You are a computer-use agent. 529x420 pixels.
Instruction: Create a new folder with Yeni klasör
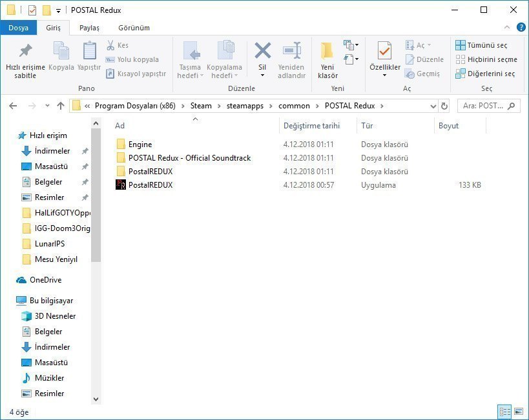(327, 61)
